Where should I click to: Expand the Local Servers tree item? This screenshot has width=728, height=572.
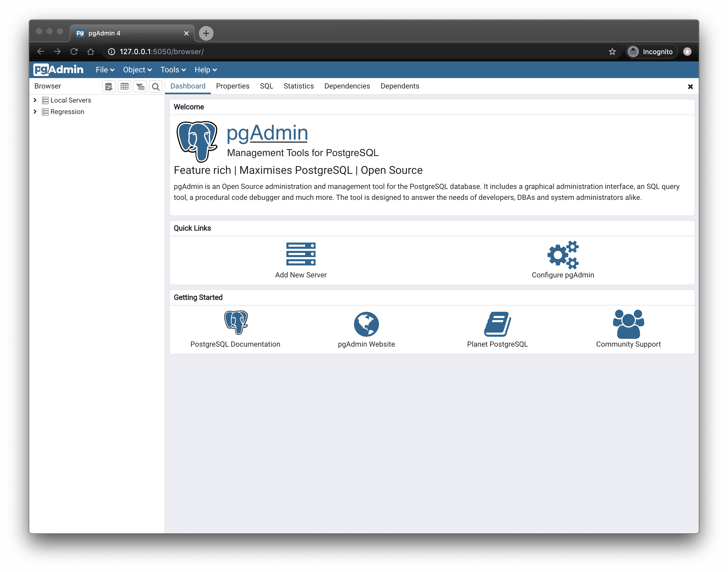click(x=35, y=100)
